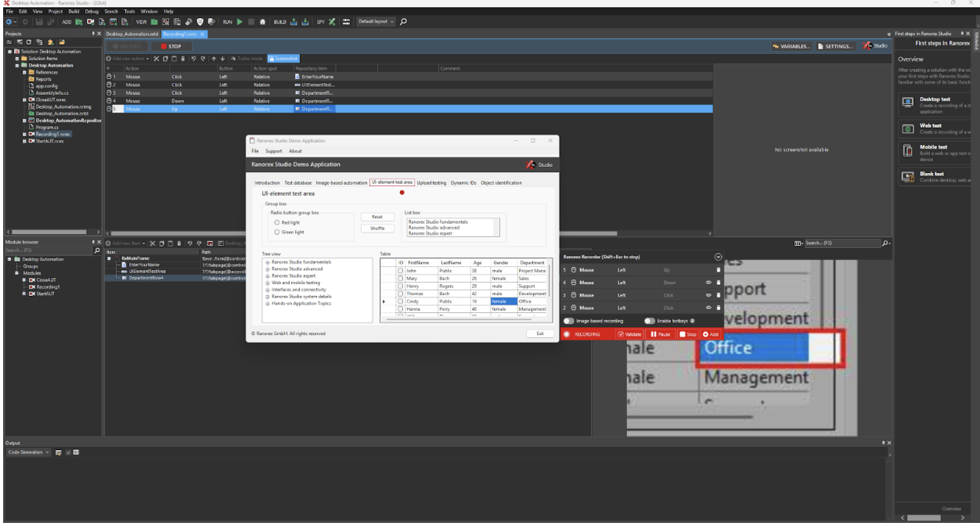
Task: Toggle Enable hotkeys switch
Action: (650, 321)
